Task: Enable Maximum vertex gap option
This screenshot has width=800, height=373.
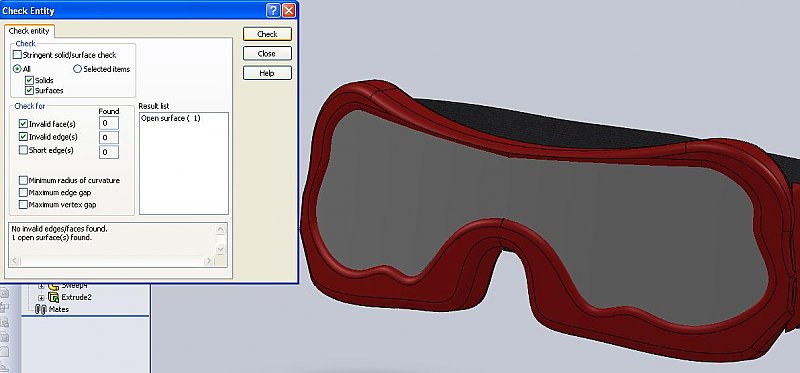Action: (23, 205)
